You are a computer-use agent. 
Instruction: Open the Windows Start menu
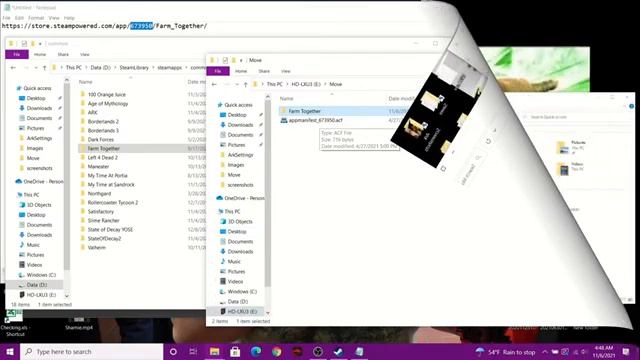click(x=10, y=351)
